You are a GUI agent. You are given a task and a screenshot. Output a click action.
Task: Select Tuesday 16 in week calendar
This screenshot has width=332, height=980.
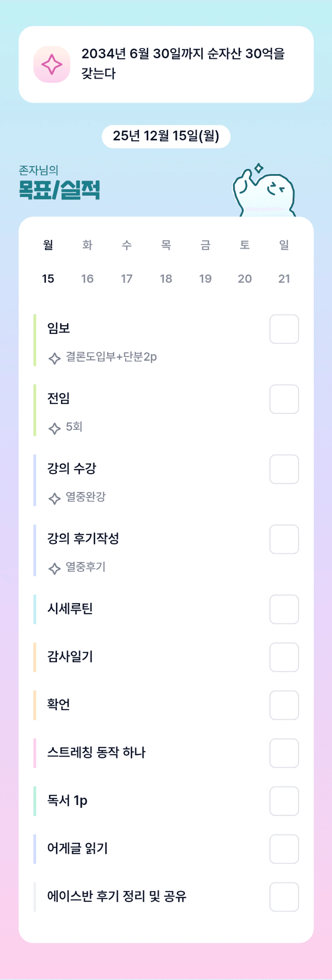pos(87,279)
